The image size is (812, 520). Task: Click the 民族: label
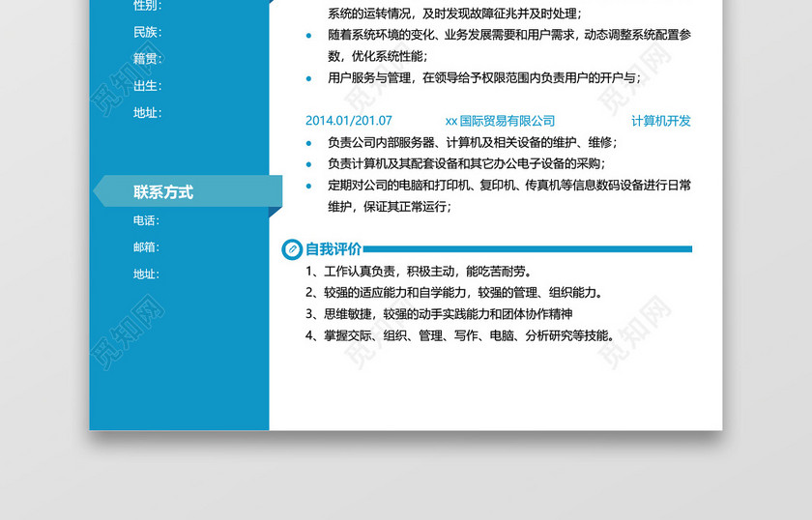tap(148, 32)
